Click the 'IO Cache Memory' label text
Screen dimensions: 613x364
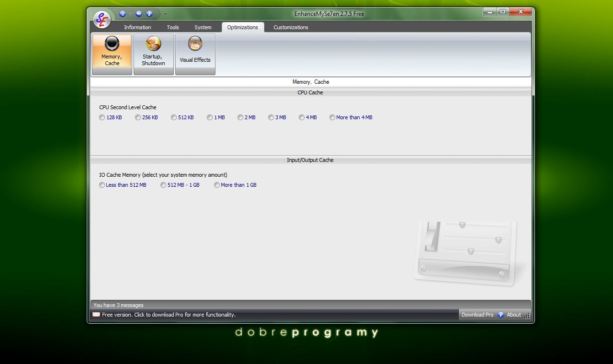tap(163, 175)
